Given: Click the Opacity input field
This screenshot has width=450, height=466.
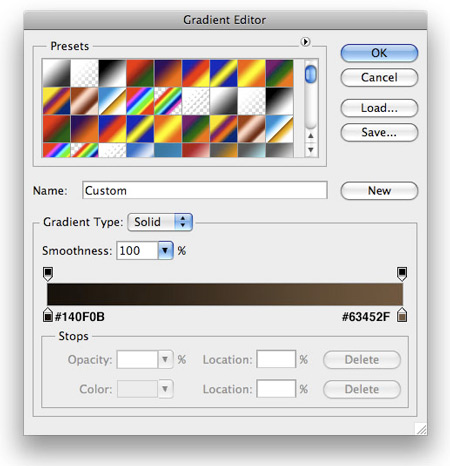Looking at the screenshot, I should pos(137,359).
